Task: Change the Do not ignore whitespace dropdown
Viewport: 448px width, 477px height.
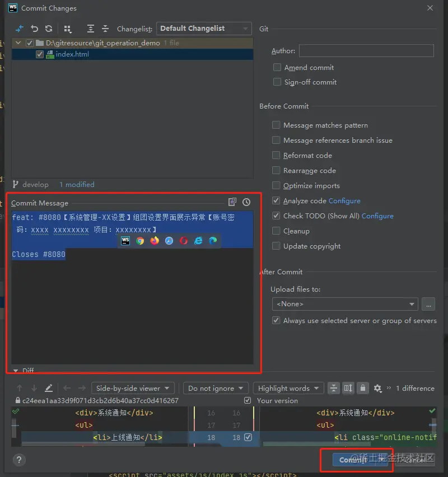Action: coord(216,388)
